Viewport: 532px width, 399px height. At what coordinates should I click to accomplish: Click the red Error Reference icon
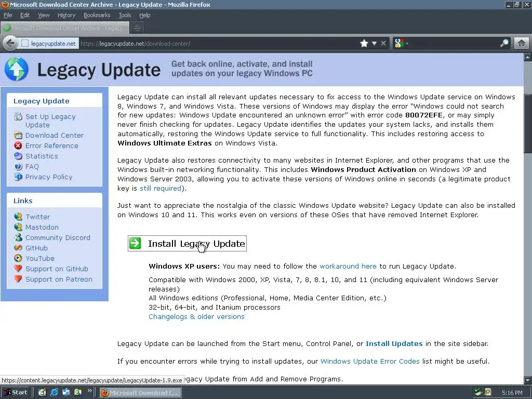pos(18,145)
